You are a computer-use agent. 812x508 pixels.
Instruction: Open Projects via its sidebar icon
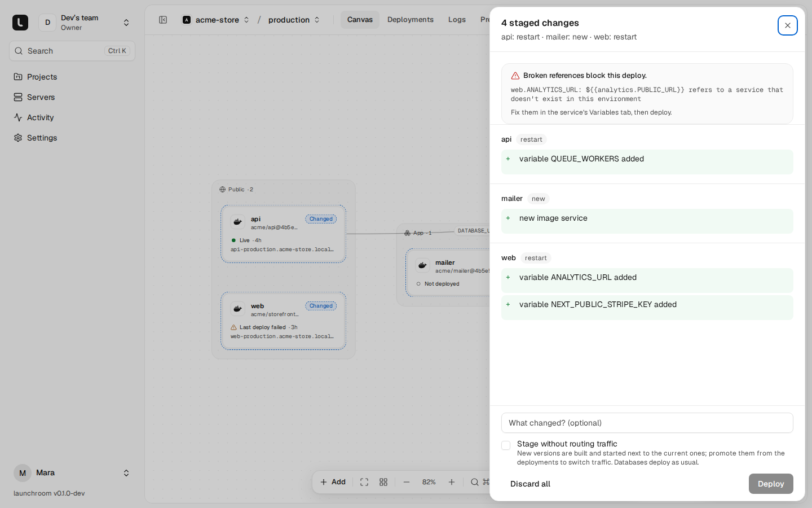click(x=18, y=77)
